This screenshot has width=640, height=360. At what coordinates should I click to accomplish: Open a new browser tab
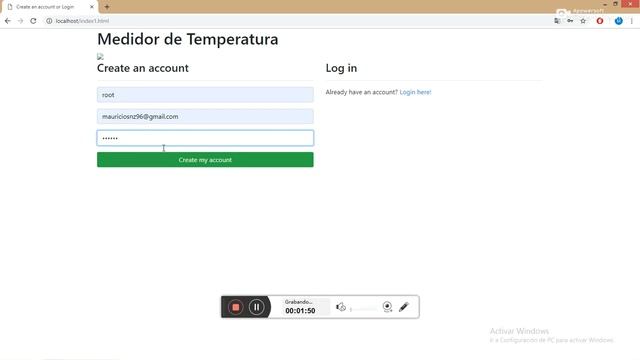(x=107, y=7)
